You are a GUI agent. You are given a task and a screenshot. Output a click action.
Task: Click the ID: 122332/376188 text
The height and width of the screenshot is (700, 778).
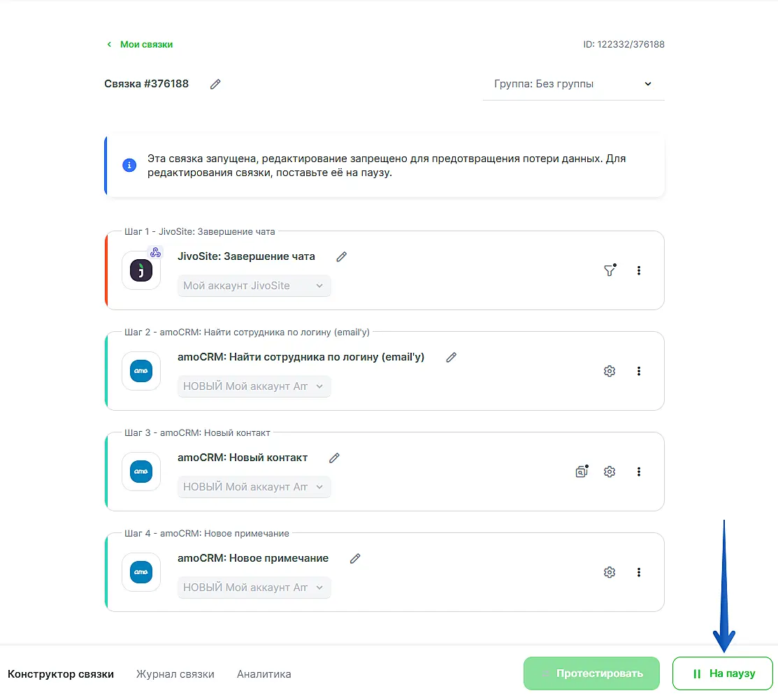point(624,45)
